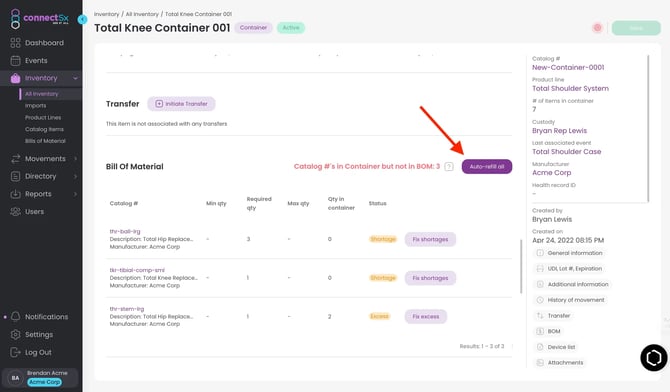Screen dimensions: 670x392
Task: Click the red circular icon near Save
Action: (x=597, y=28)
